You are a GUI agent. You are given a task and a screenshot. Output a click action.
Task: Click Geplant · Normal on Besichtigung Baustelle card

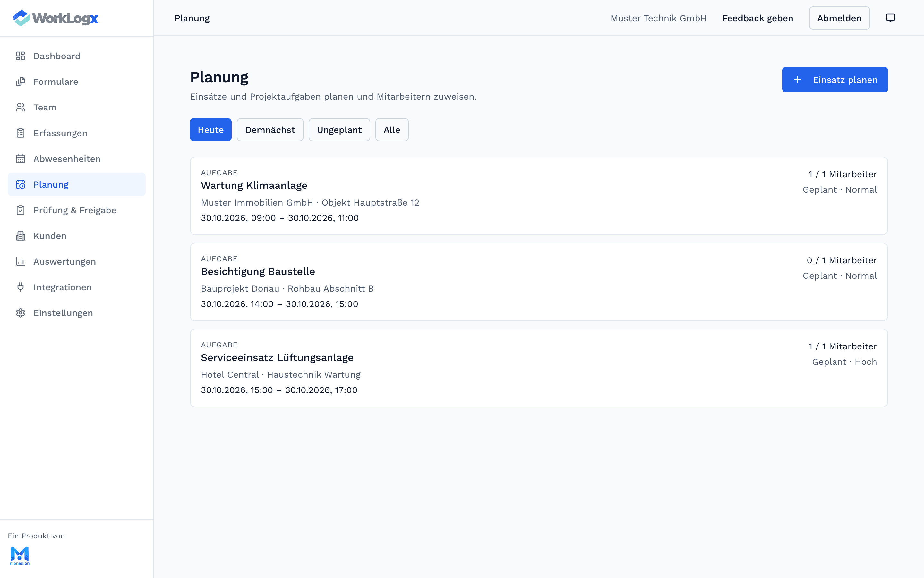click(840, 276)
